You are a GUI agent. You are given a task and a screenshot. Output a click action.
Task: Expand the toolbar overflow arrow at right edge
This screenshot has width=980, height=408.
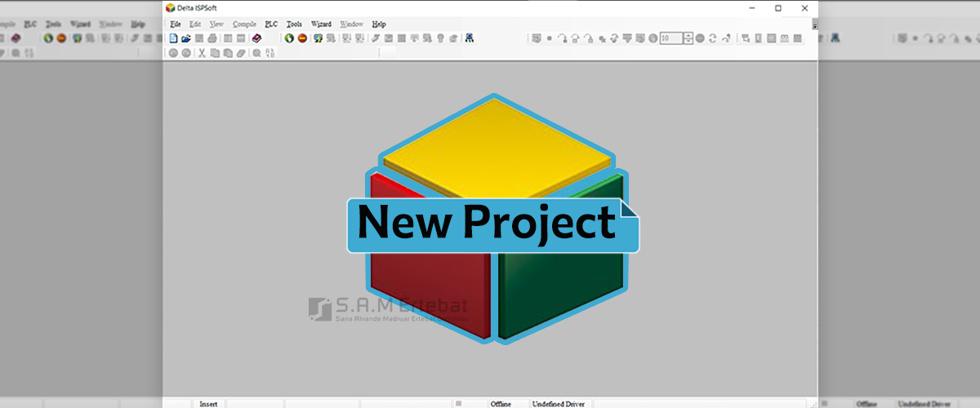coord(814,24)
